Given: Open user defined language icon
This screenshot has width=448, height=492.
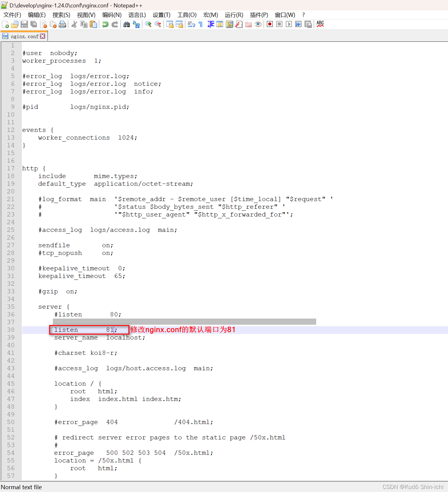Looking at the screenshot, I should point(220,24).
